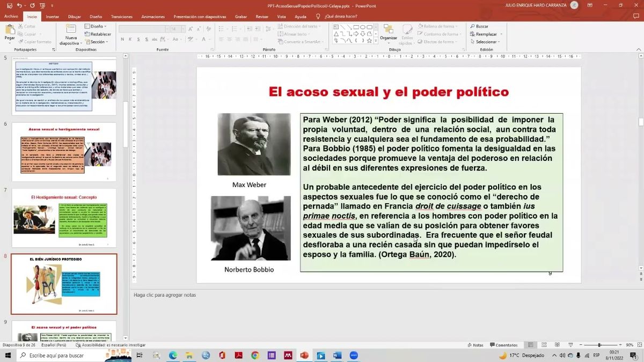Viewport: 644px width, 362px height.
Task: Collapse the ribbon with the chevron
Action: pyautogui.click(x=639, y=49)
